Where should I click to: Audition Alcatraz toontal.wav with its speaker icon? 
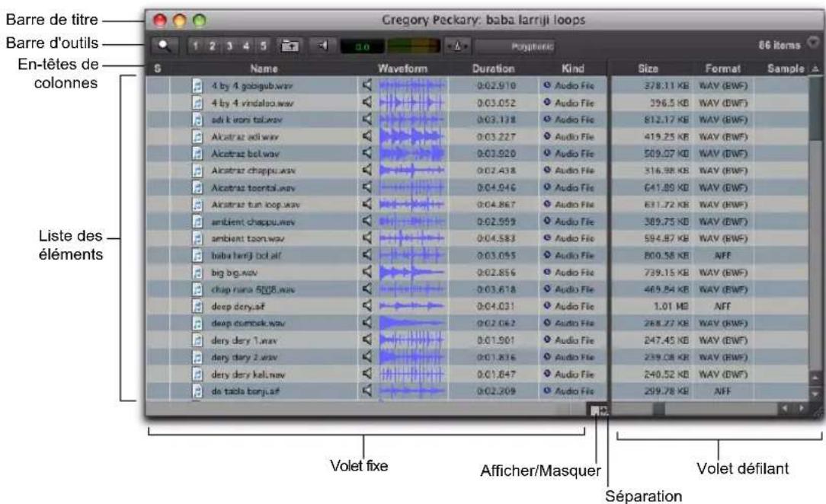(367, 187)
